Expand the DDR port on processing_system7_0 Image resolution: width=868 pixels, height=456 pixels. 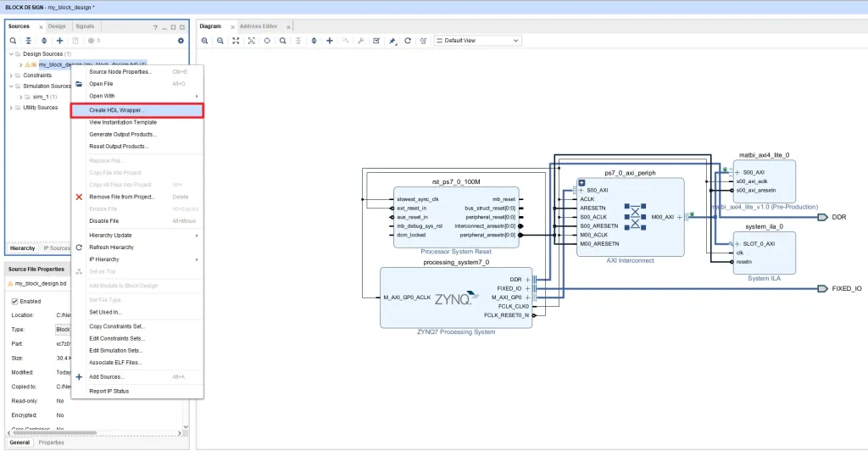click(x=528, y=279)
